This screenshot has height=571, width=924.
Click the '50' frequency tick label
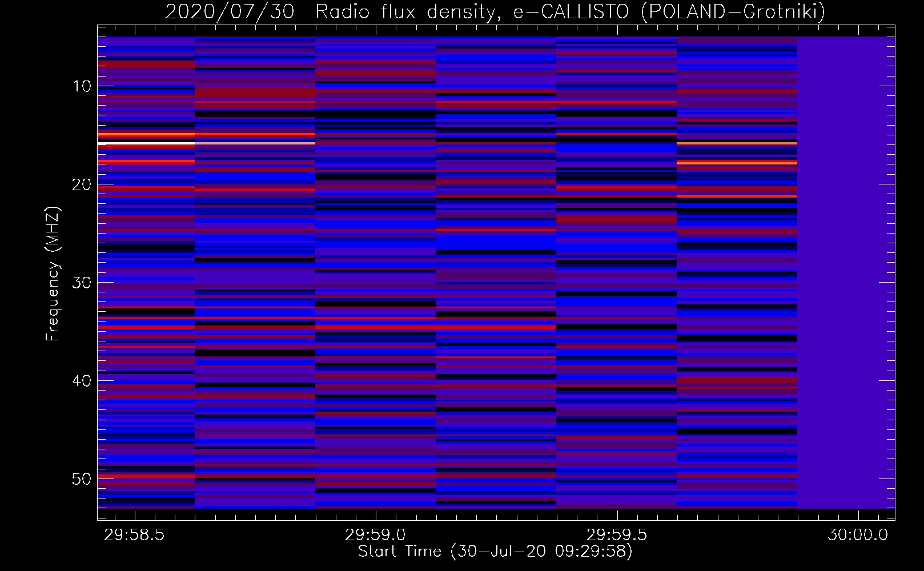point(82,479)
